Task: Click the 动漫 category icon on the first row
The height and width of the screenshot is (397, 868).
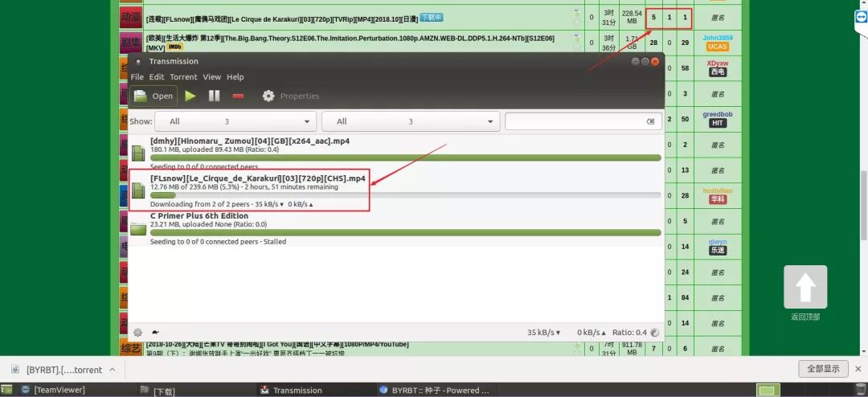Action: (x=131, y=18)
